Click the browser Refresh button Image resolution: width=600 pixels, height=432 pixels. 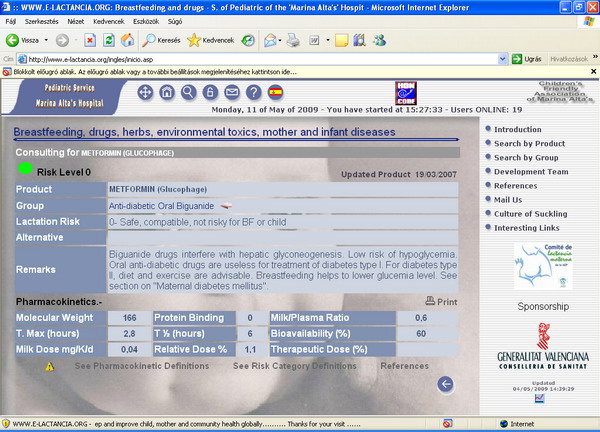click(x=109, y=41)
